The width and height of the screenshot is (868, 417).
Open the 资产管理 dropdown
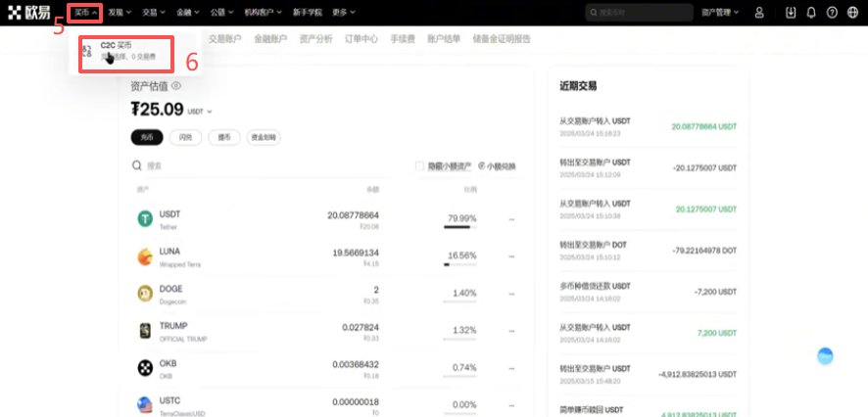click(x=720, y=12)
